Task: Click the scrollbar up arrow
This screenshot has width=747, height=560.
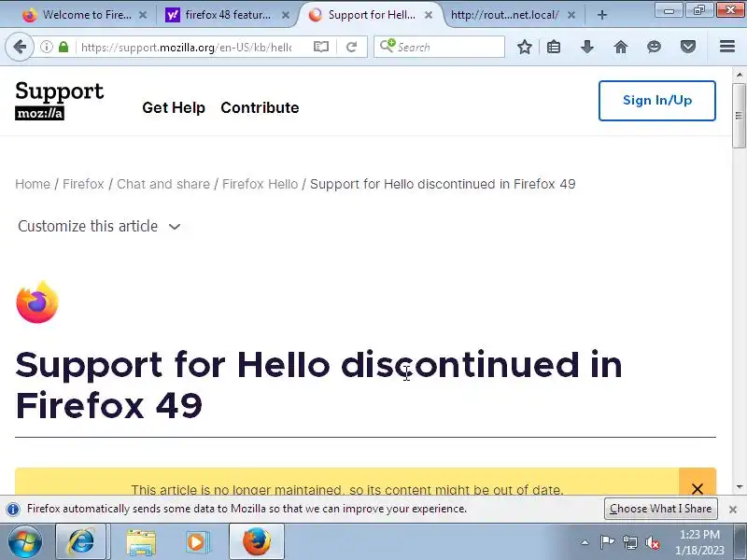Action: [739, 75]
